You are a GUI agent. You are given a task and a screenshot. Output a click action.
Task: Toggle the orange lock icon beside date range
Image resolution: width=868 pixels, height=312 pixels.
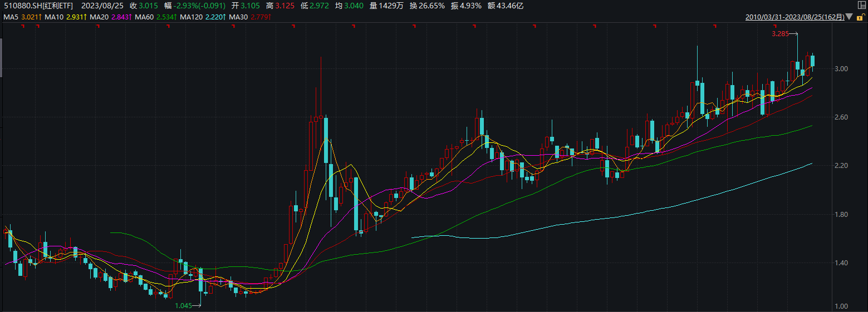(x=860, y=18)
